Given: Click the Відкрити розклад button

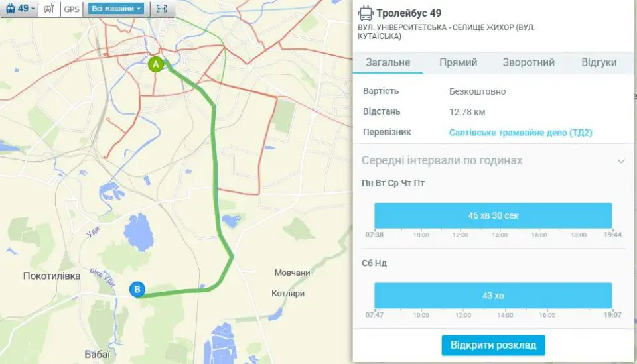Looking at the screenshot, I should tap(493, 345).
